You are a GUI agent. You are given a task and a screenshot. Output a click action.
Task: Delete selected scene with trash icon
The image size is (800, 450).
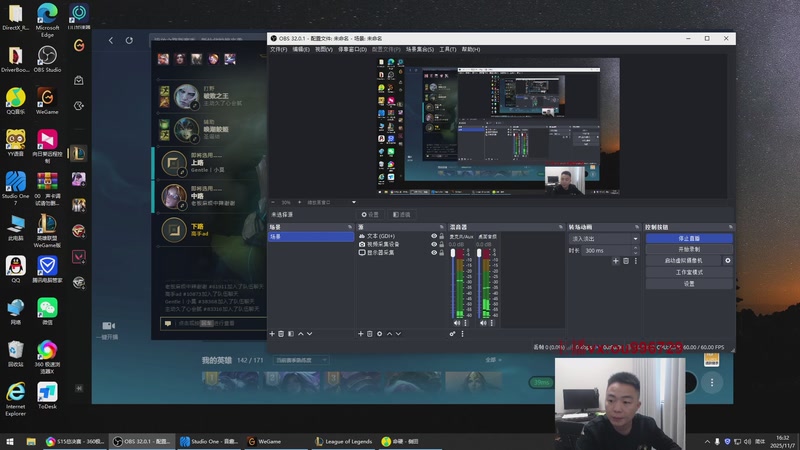(x=281, y=334)
